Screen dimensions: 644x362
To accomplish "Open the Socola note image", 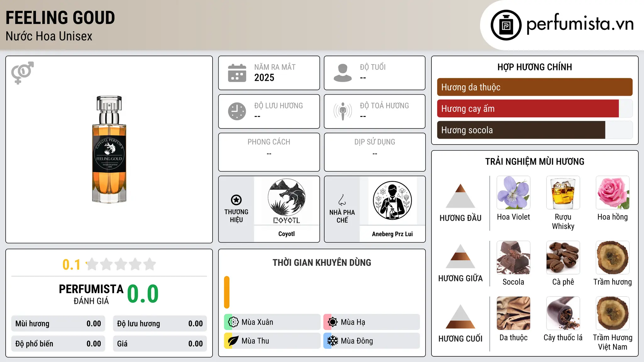I will (514, 258).
